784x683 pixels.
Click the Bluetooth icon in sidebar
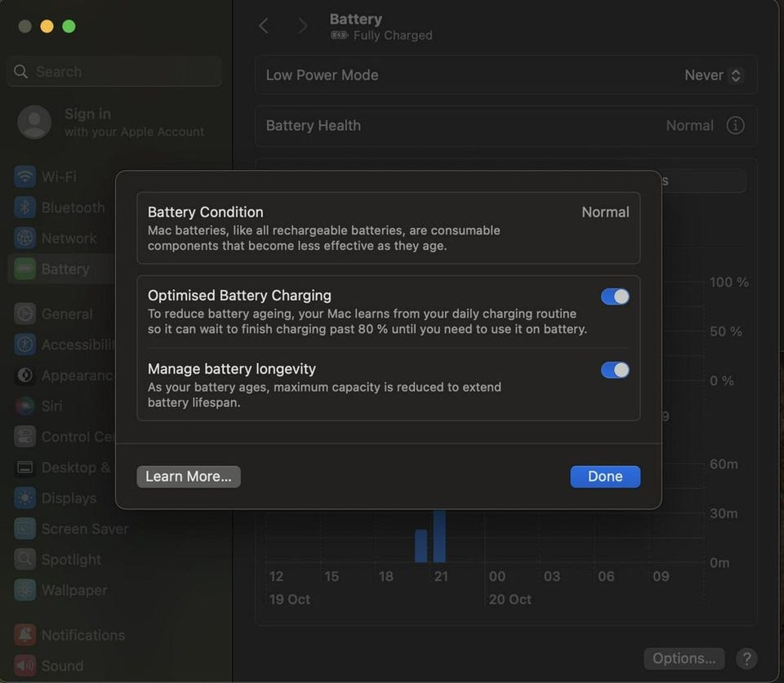tap(25, 208)
